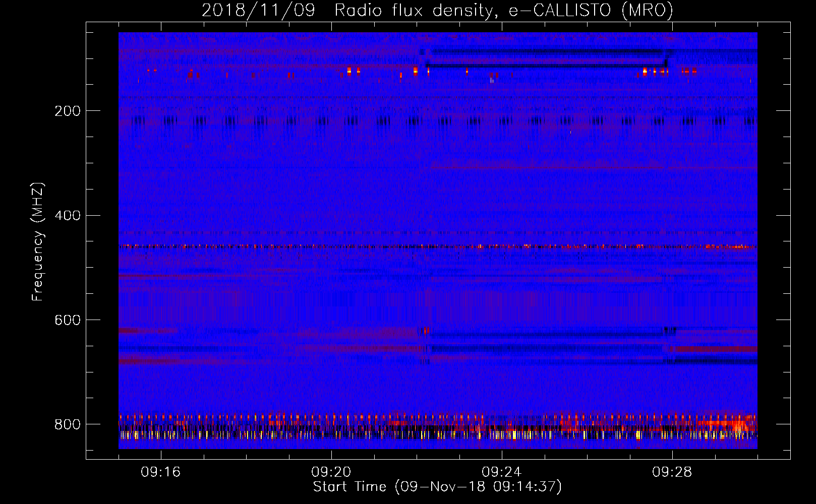Click the 09:16 time tick label
Image resolution: width=816 pixels, height=504 pixels.
tap(161, 472)
